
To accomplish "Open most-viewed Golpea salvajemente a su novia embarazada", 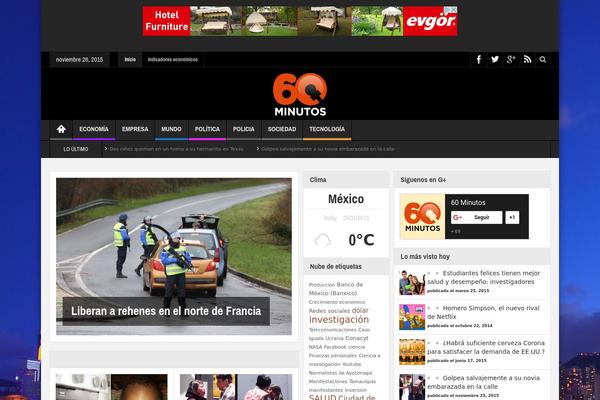I will pyautogui.click(x=484, y=382).
